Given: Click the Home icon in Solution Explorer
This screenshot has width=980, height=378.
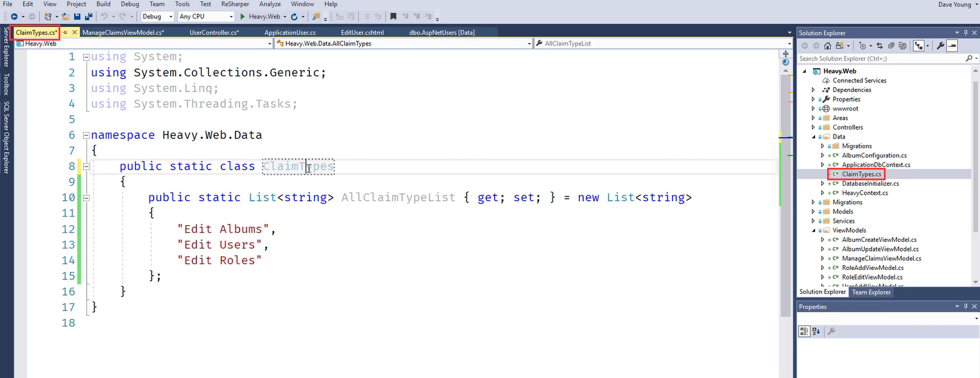Looking at the screenshot, I should [x=828, y=46].
